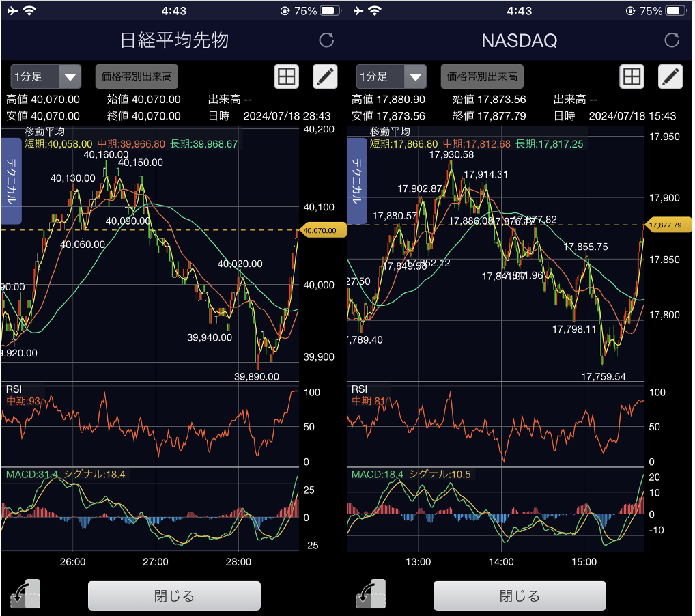This screenshot has width=695, height=616.
Task: Tap 長期:17,817.25 moving average label
Action: click(549, 143)
